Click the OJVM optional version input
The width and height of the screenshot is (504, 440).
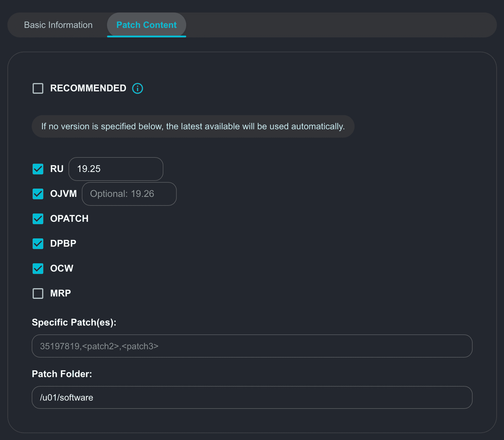click(x=129, y=194)
